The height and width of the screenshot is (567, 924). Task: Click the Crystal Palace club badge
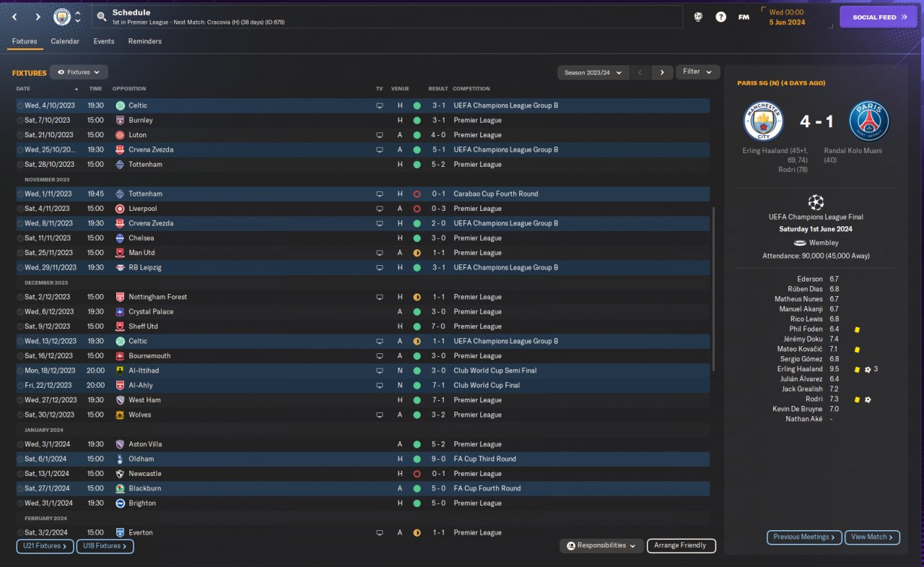pyautogui.click(x=120, y=312)
